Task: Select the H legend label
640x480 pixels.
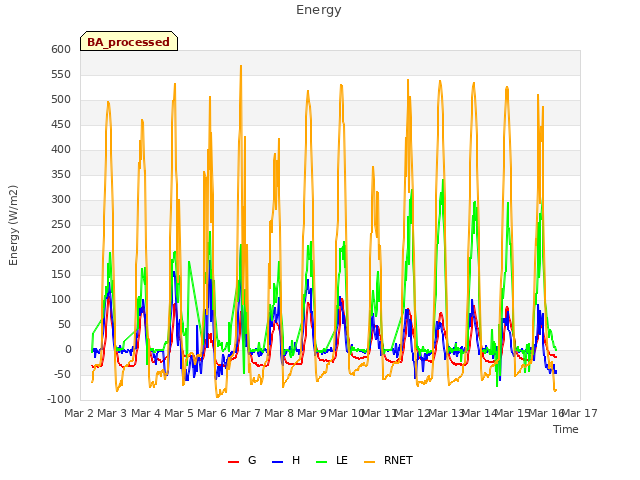Action: pyautogui.click(x=296, y=460)
